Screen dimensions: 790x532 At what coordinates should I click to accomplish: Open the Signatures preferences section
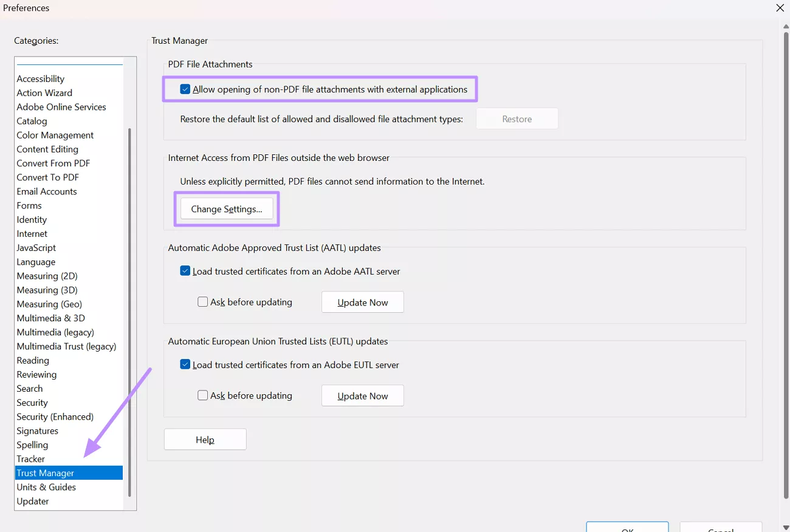pyautogui.click(x=37, y=430)
